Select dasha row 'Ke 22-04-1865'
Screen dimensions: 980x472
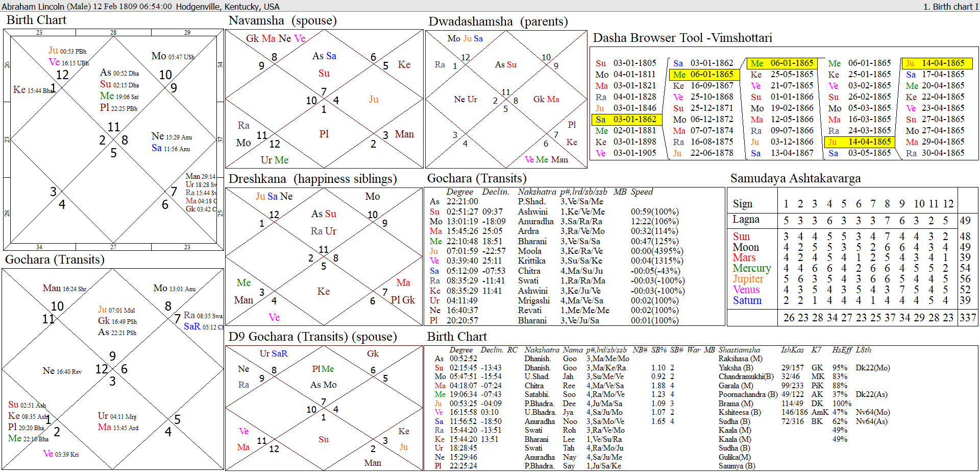936,97
